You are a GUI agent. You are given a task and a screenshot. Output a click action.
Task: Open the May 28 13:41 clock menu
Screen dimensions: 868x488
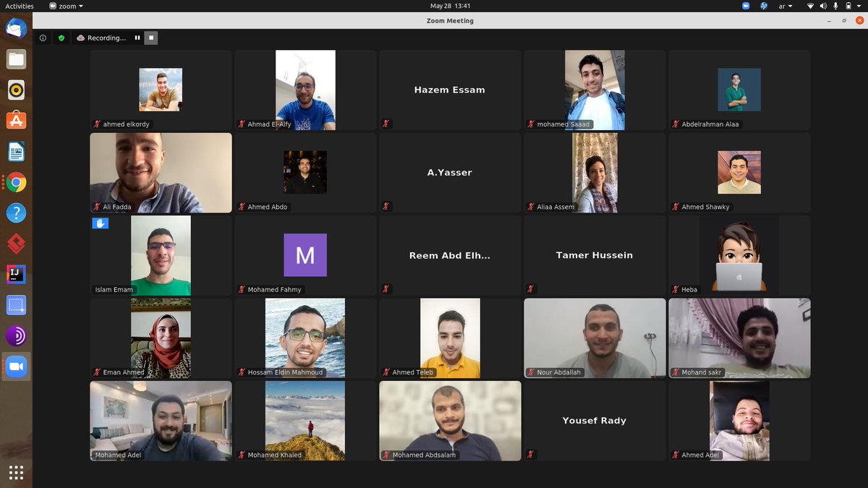click(450, 6)
